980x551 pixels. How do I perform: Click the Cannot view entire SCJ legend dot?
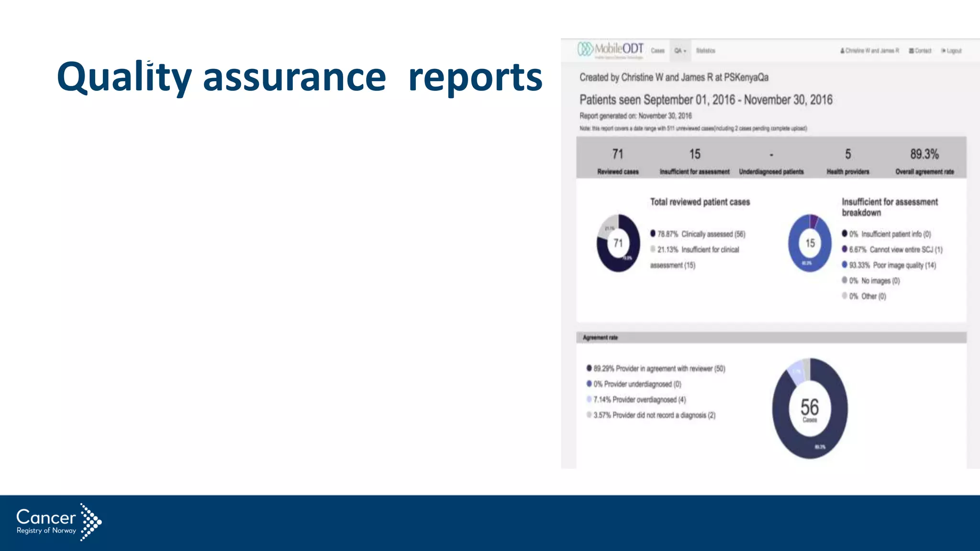[845, 249]
